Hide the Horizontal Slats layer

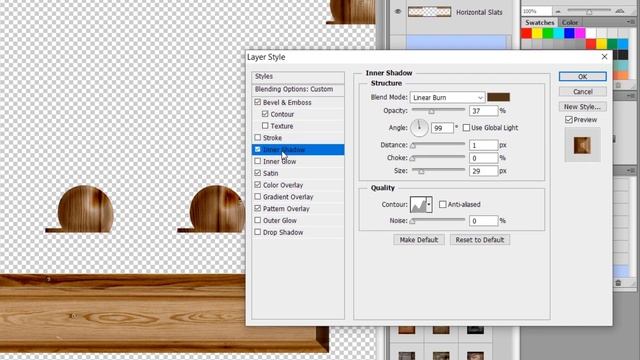tap(398, 12)
